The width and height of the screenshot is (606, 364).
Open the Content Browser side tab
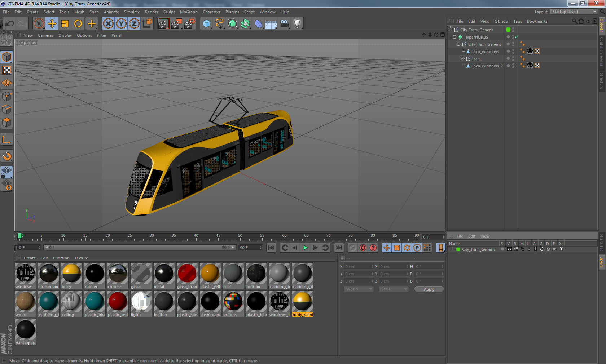pyautogui.click(x=602, y=52)
